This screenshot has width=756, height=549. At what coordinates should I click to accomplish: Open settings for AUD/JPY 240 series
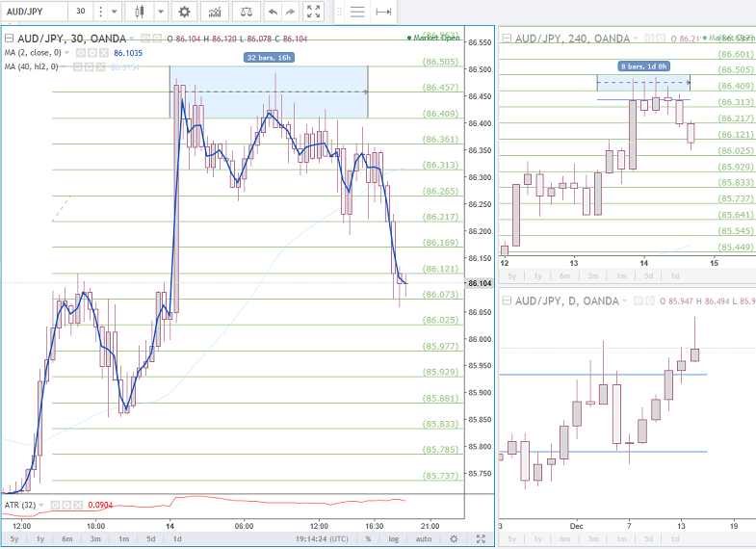point(661,39)
